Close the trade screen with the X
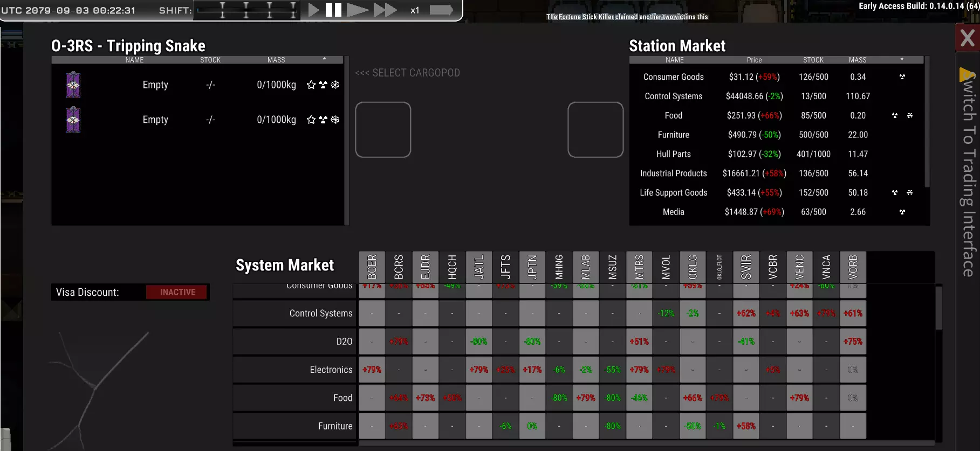Screen dimensions: 980x451 968,38
